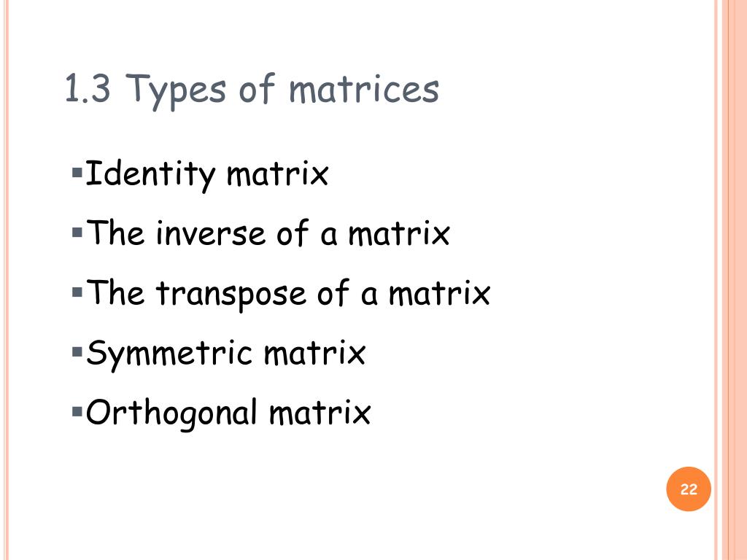Click the orange slide number 22 badge
747x560 pixels.
coord(689,489)
